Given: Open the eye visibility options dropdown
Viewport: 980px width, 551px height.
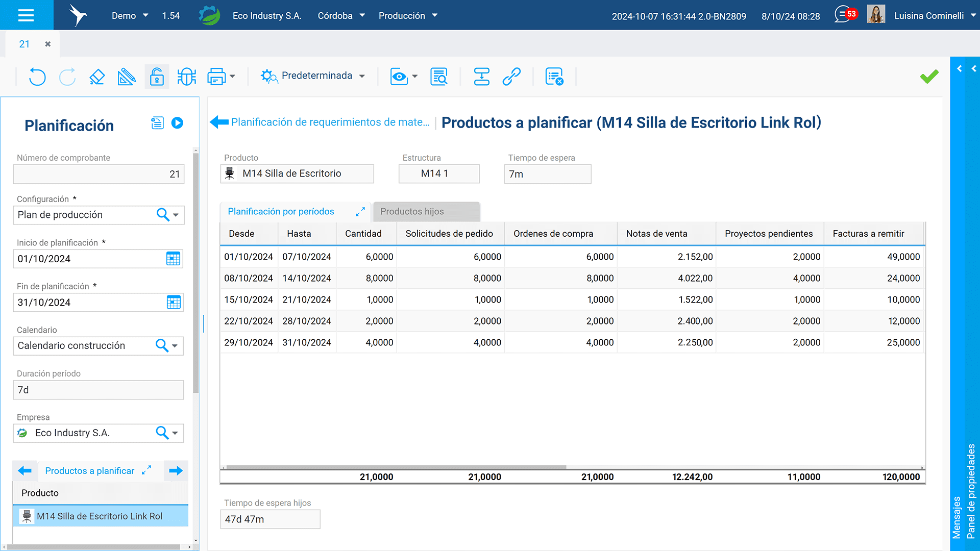Looking at the screenshot, I should (x=414, y=77).
